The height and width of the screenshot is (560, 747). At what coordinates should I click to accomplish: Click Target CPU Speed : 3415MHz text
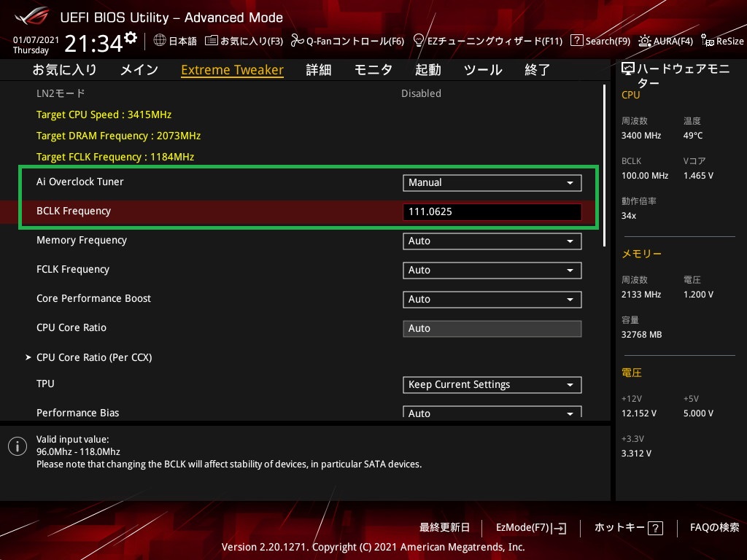104,114
